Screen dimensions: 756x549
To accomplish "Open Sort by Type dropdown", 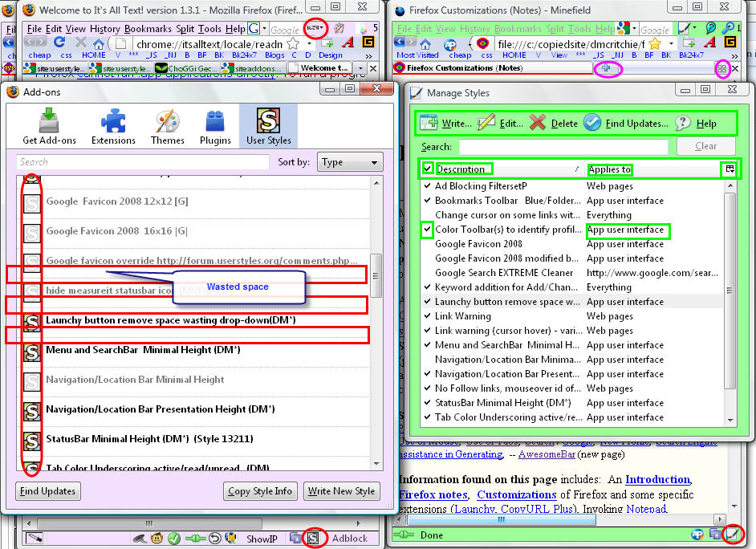I will (350, 162).
